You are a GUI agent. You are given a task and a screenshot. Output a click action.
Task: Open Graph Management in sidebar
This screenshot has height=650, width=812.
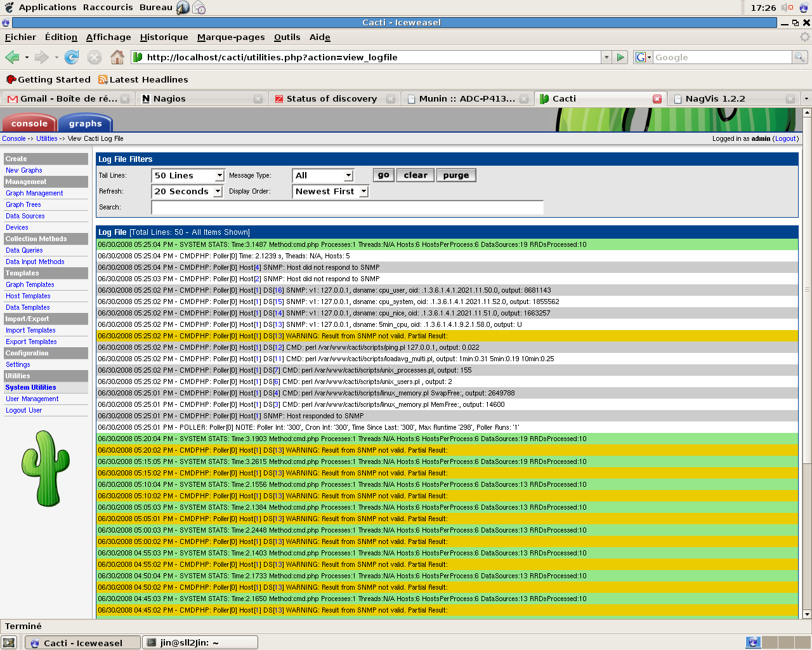click(34, 193)
